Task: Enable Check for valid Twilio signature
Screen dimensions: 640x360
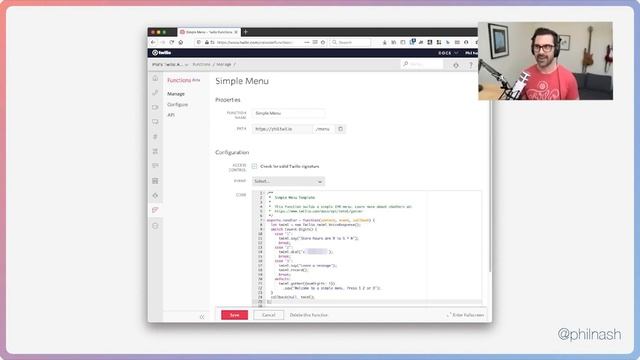Action: pyautogui.click(x=254, y=167)
